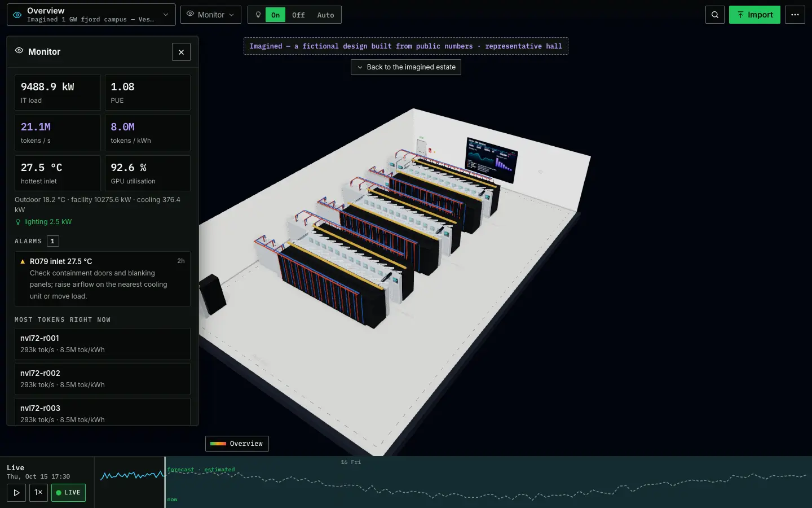Click the lighting 2.5 kW readout
Screen dimensions: 812x508
tap(48, 222)
